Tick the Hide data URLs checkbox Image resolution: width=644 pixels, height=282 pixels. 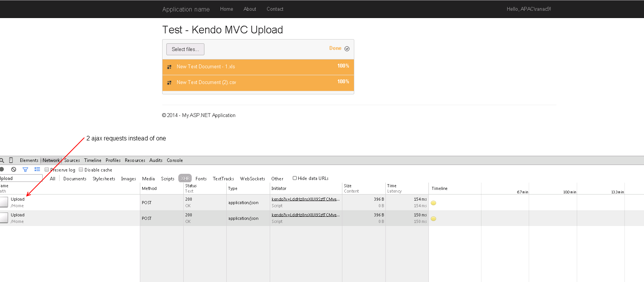coord(295,178)
